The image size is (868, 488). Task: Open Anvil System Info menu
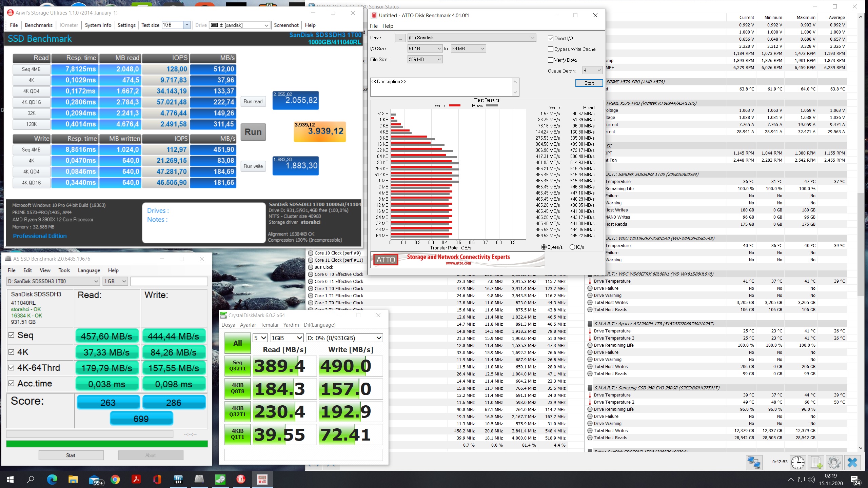(98, 25)
